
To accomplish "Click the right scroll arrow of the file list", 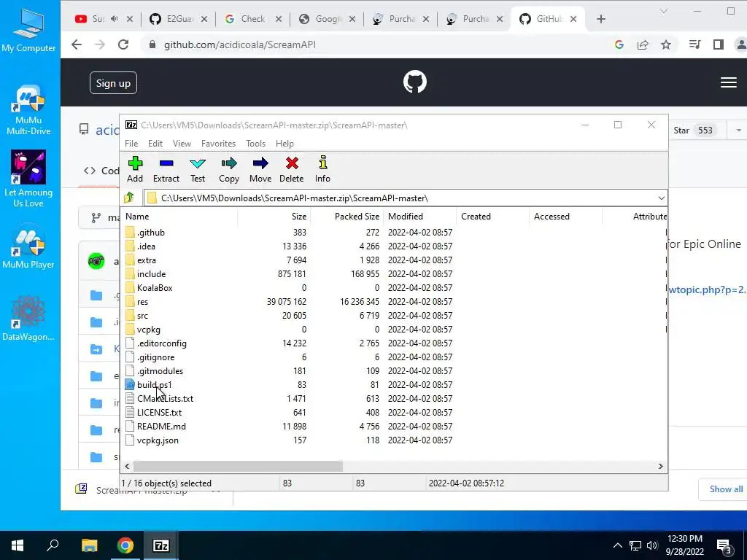I will 660,466.
